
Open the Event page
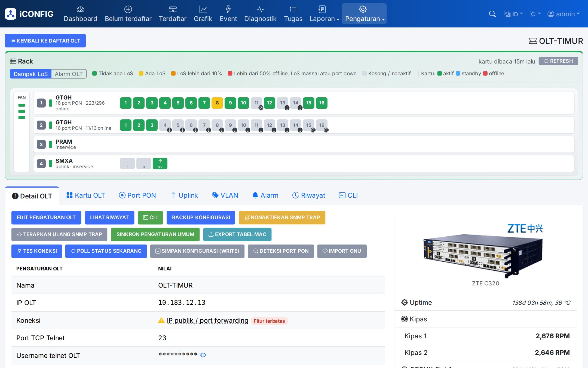pyautogui.click(x=228, y=14)
